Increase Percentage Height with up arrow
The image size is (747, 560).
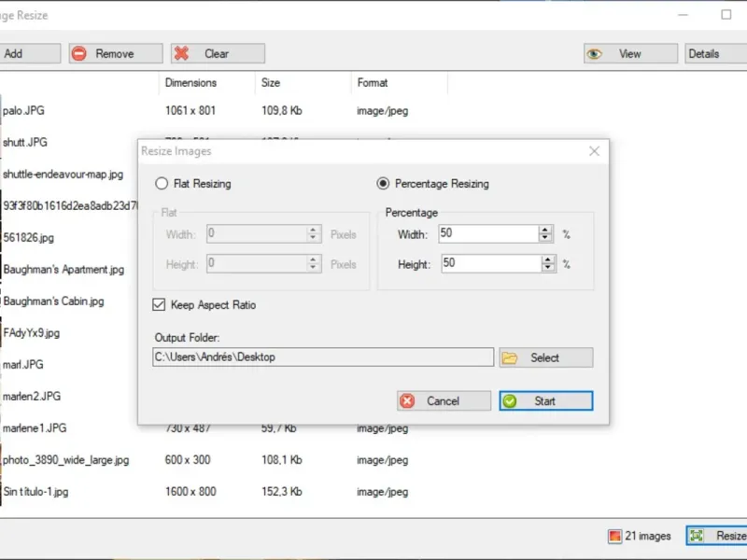[x=548, y=259]
